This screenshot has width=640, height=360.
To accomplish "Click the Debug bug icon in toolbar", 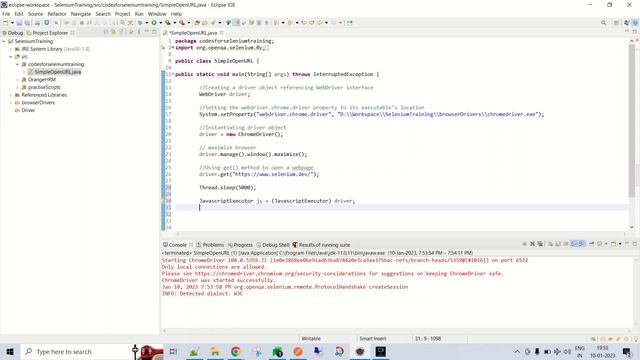I will pyautogui.click(x=140, y=23).
